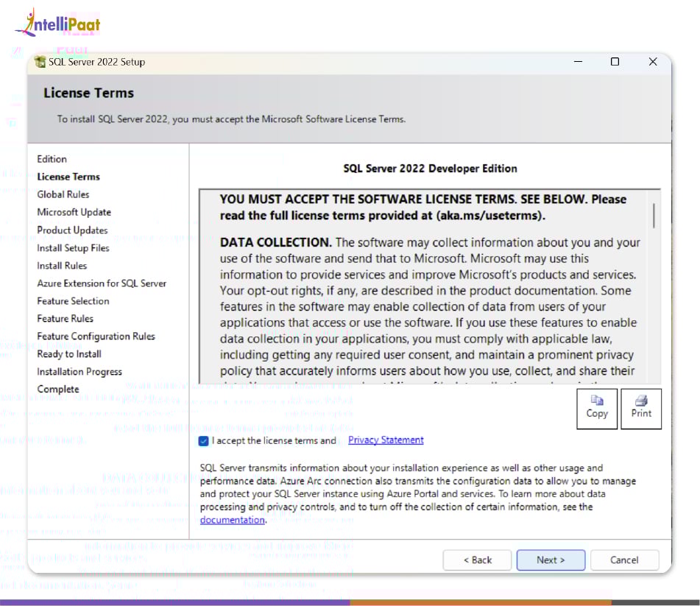
Task: Close the SQL Server Setup window
Action: point(652,62)
